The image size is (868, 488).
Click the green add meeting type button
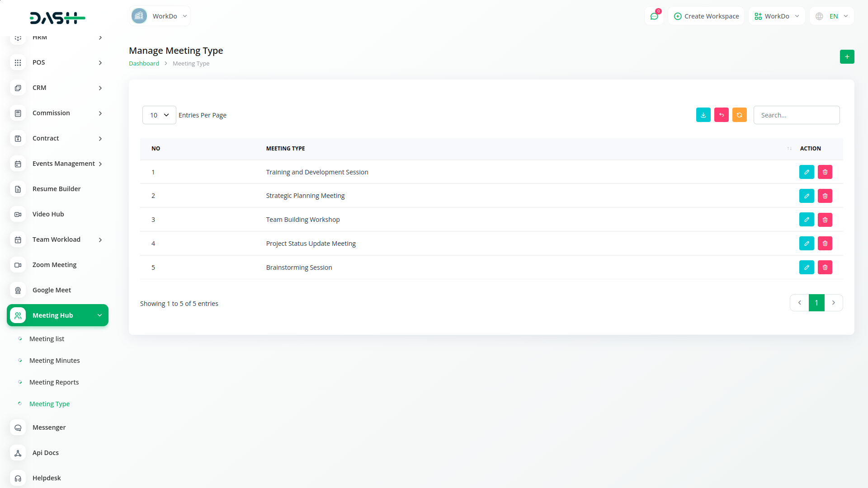pyautogui.click(x=847, y=56)
